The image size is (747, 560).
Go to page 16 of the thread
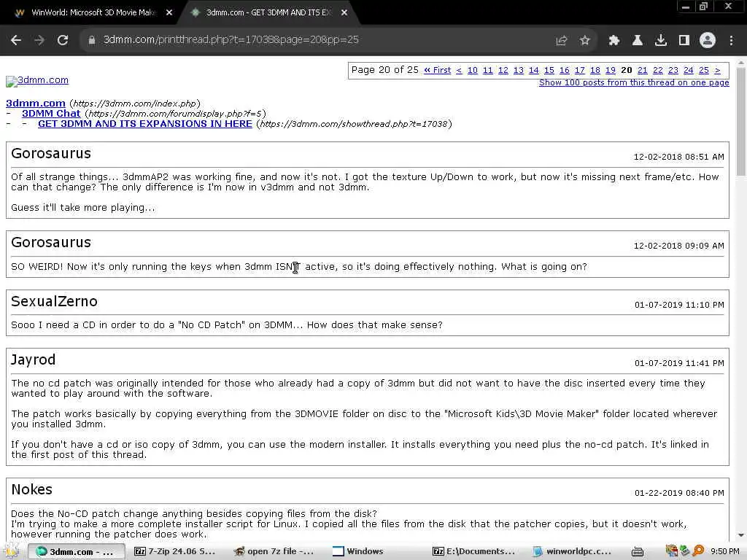click(564, 70)
